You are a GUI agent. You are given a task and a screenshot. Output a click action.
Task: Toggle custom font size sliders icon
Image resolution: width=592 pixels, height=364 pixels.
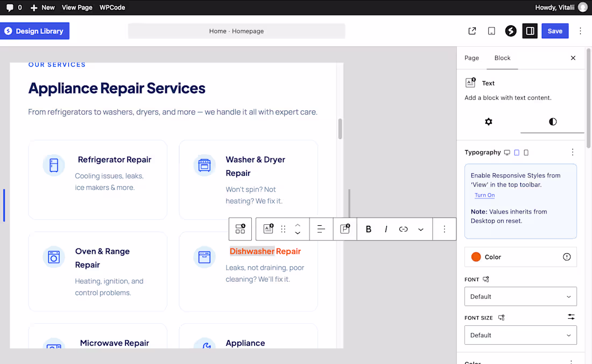pos(571,317)
